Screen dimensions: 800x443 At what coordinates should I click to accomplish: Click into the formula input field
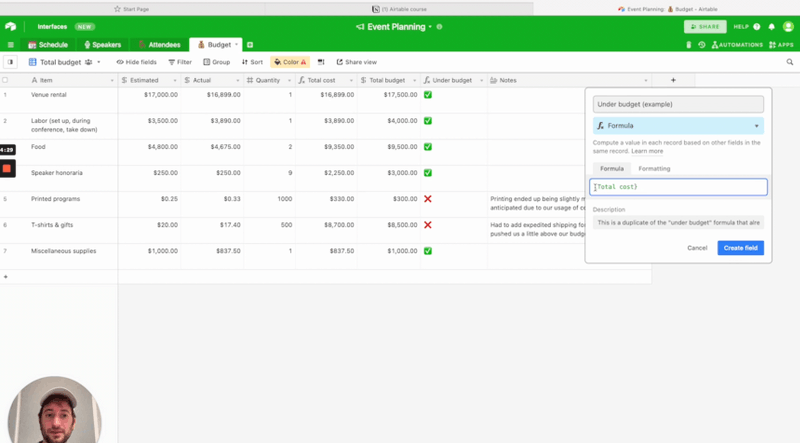pyautogui.click(x=678, y=187)
